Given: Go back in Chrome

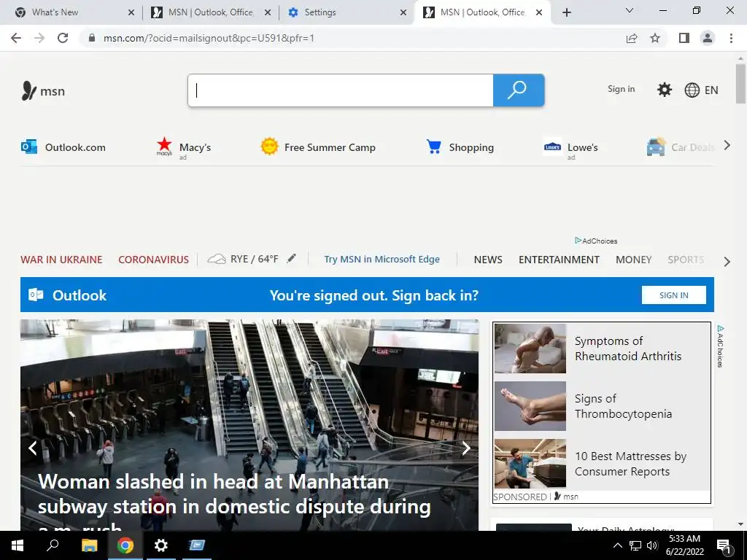Looking at the screenshot, I should pos(16,38).
